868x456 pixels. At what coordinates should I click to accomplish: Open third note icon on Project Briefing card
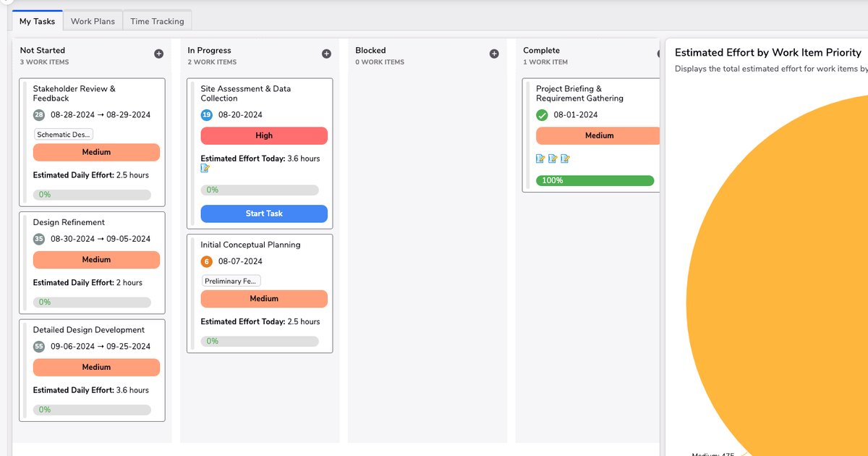[566, 159]
